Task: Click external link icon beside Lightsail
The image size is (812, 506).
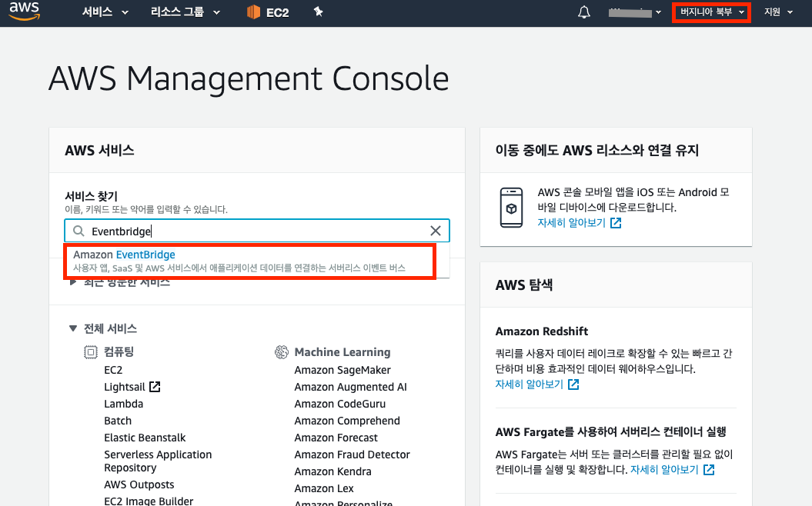Action: 155,387
